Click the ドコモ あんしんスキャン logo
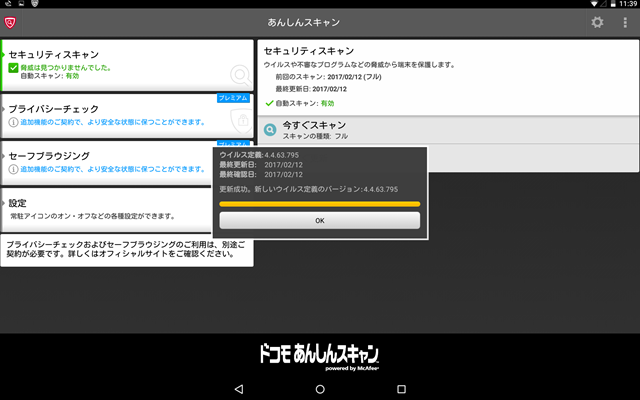Image resolution: width=640 pixels, height=400 pixels. [x=320, y=356]
